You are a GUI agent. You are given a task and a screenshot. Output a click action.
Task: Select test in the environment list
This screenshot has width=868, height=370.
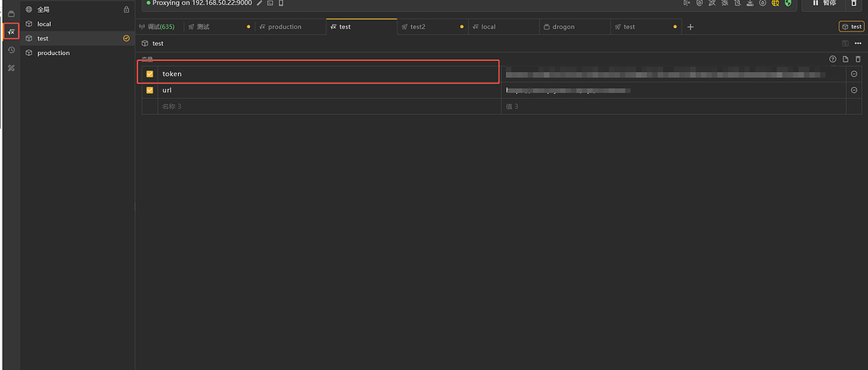coord(77,39)
